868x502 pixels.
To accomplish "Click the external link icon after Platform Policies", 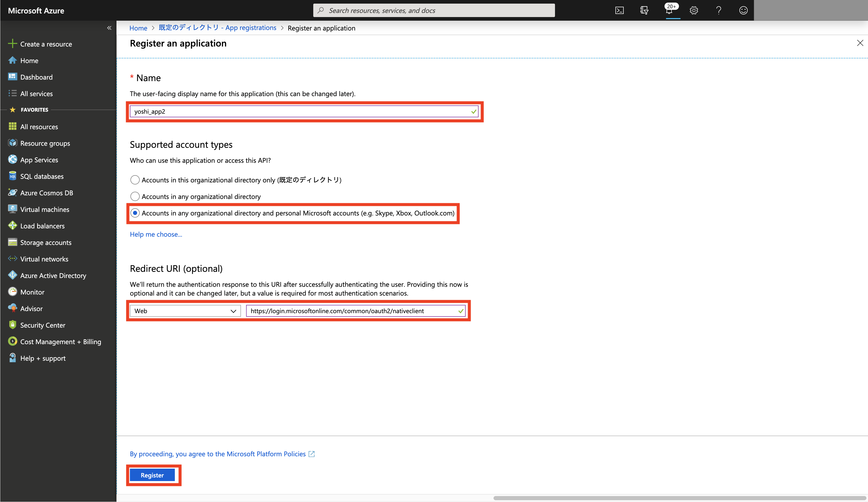I will [x=311, y=454].
